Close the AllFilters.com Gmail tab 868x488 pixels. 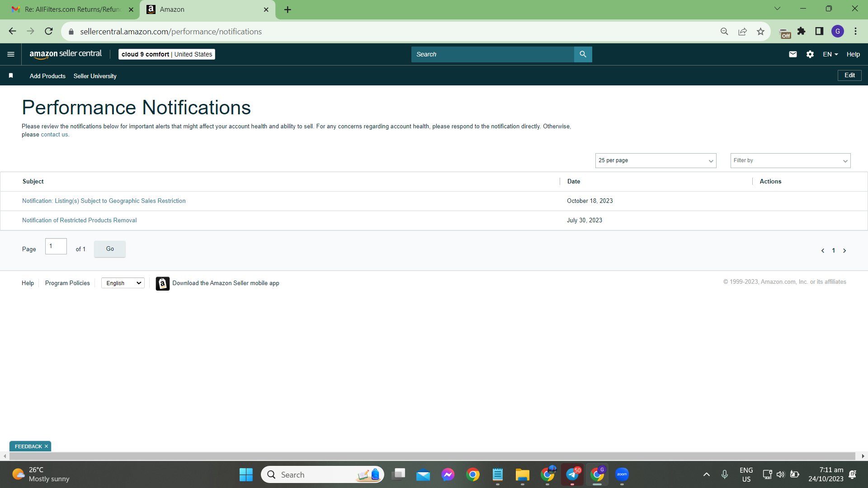pyautogui.click(x=131, y=9)
